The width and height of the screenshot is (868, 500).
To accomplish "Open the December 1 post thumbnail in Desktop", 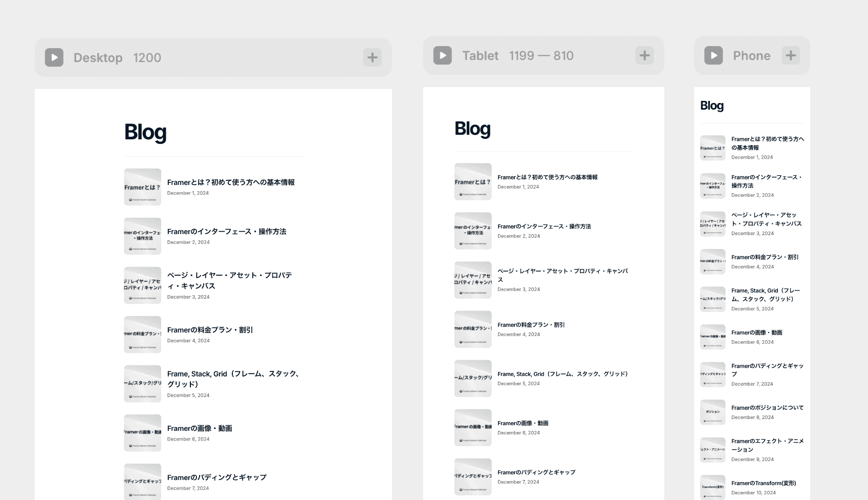I will tap(143, 187).
